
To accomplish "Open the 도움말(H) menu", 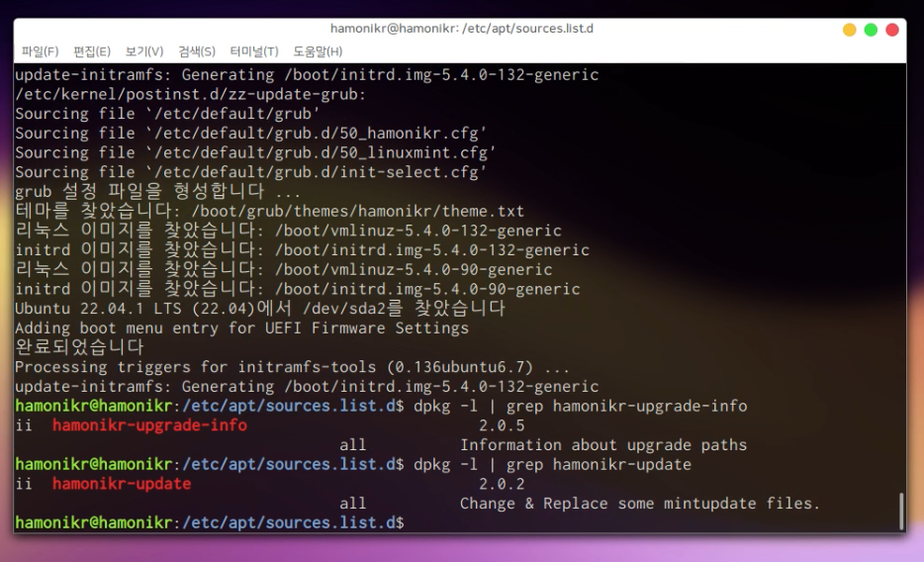I will click(318, 51).
